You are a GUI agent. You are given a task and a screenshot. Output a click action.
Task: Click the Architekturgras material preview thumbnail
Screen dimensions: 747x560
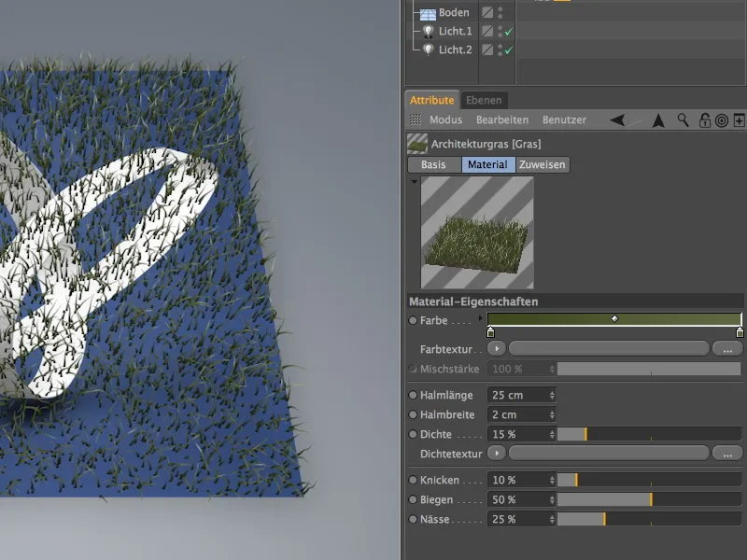pos(476,233)
